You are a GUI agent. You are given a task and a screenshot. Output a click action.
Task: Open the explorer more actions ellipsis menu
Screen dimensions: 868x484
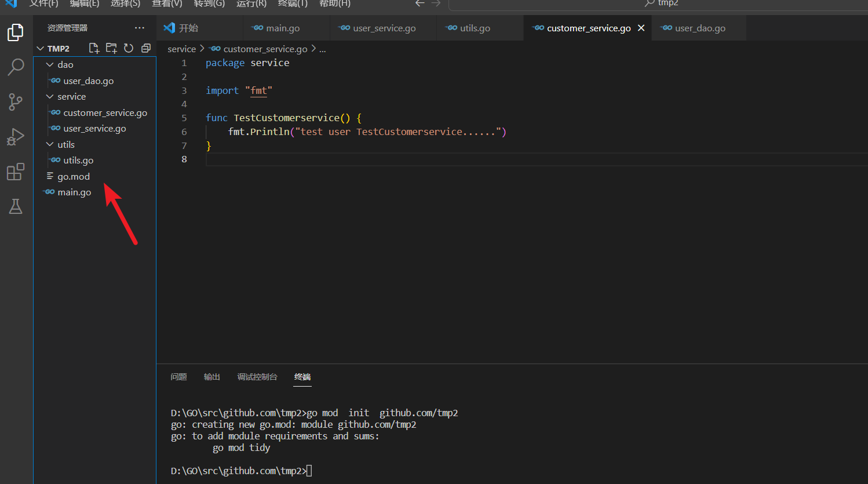pos(140,28)
